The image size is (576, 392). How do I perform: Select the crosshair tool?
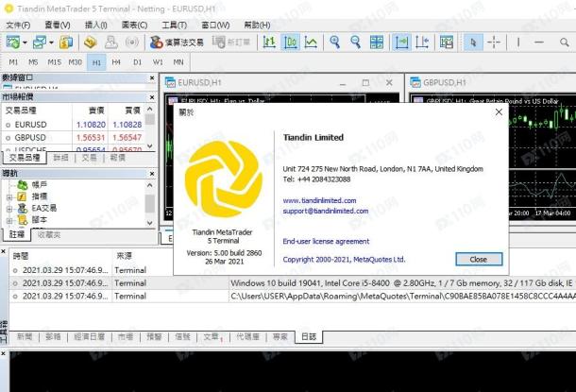(494, 43)
